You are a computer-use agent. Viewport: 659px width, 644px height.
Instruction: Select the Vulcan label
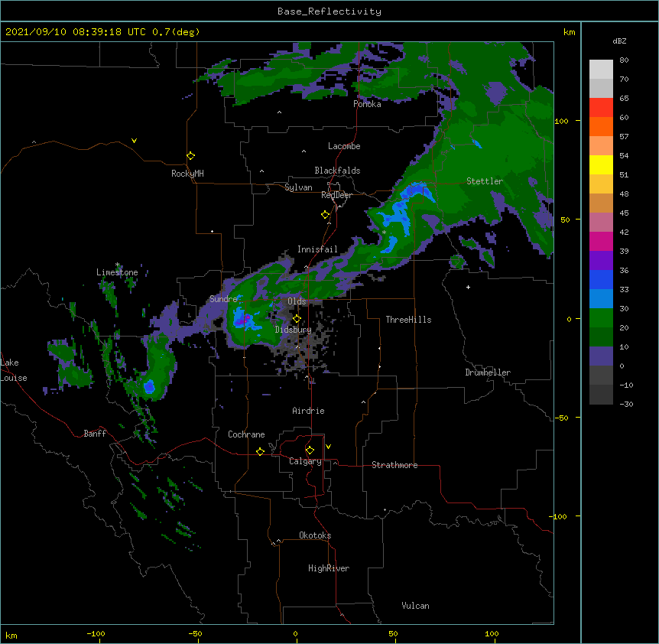415,605
